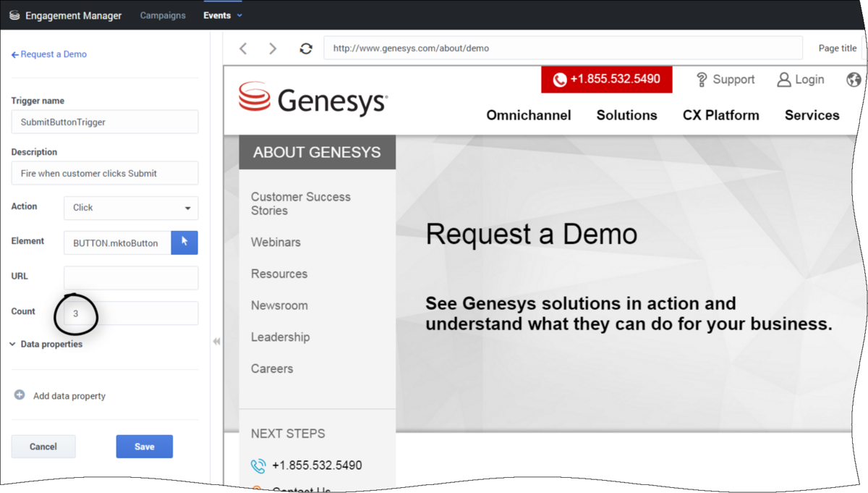The width and height of the screenshot is (868, 493).
Task: Click the Engagement Manager title text
Action: pyautogui.click(x=74, y=15)
